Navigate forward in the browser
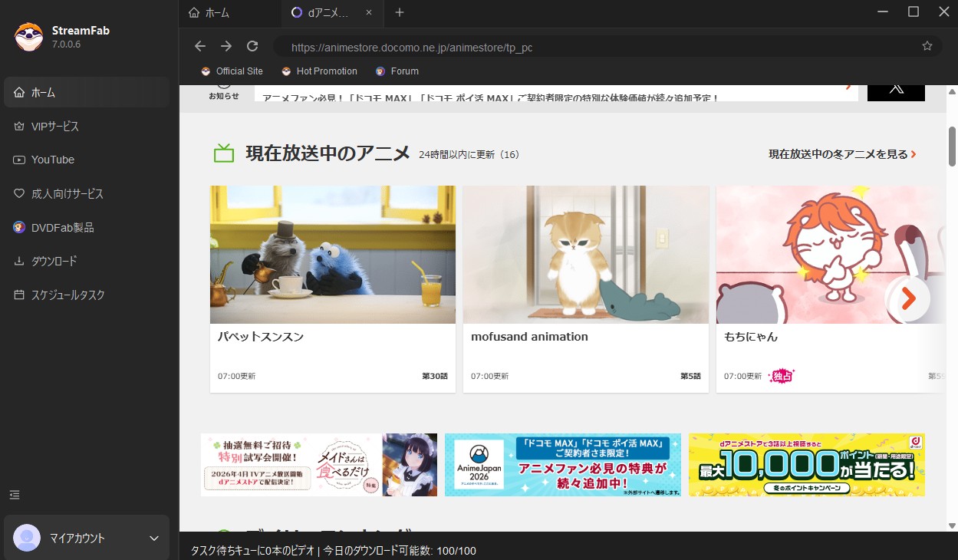Image resolution: width=958 pixels, height=560 pixels. (x=226, y=46)
